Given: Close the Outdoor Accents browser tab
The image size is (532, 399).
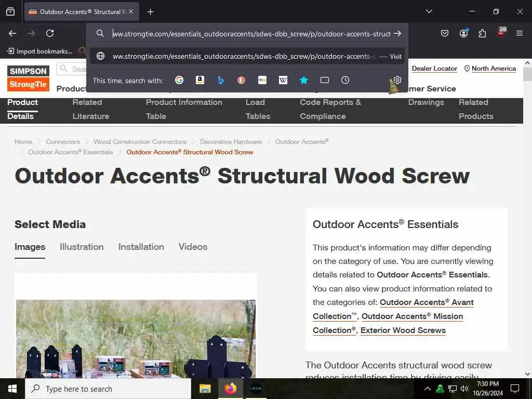Looking at the screenshot, I should coord(131,11).
